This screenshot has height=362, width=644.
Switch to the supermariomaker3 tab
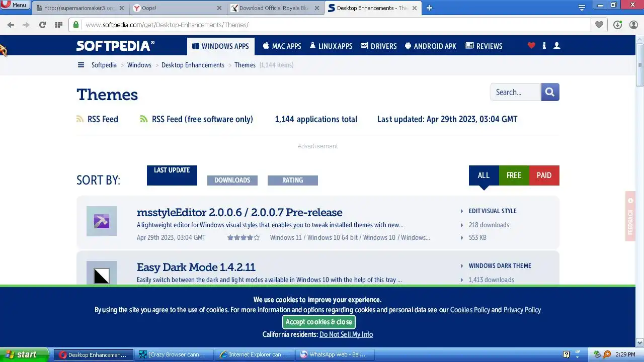(x=80, y=8)
